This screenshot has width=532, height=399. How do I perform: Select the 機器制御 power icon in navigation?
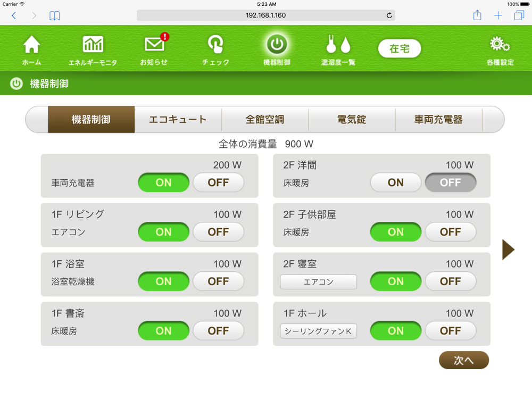tap(277, 50)
